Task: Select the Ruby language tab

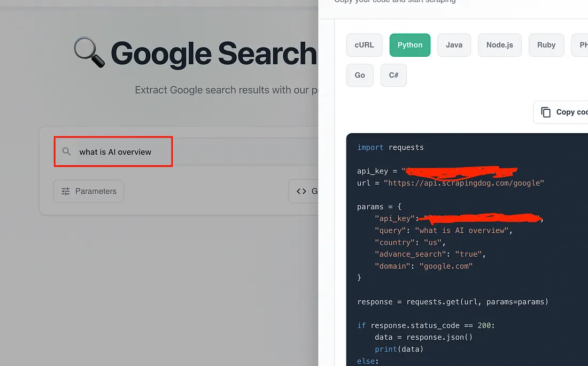Action: pyautogui.click(x=546, y=45)
